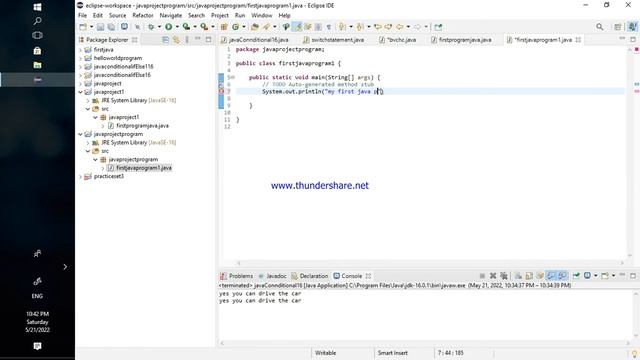Click the Back navigation arrow icon
Viewport: 640px width, 360px height.
tap(400, 27)
